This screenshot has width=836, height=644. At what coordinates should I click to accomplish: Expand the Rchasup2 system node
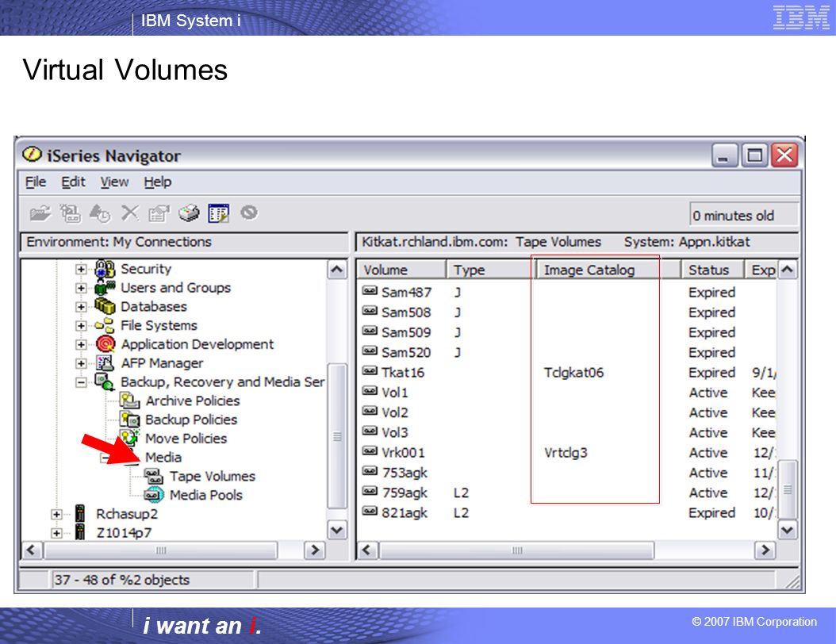click(56, 515)
